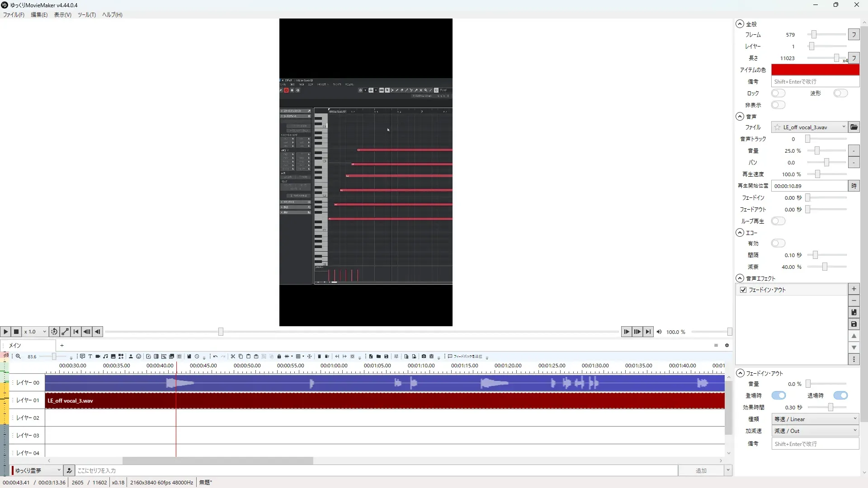The image size is (868, 488).
Task: Click the 追加 add button
Action: coord(700,470)
